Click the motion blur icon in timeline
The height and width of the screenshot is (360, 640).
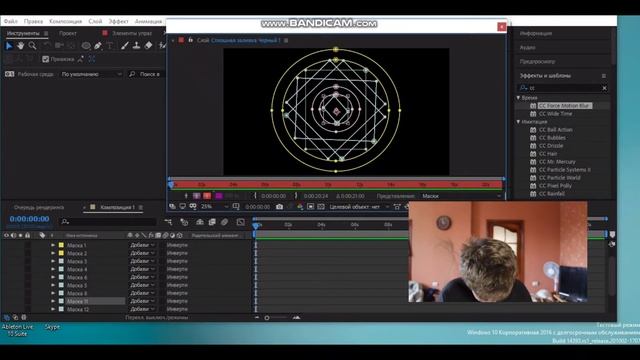224,222
